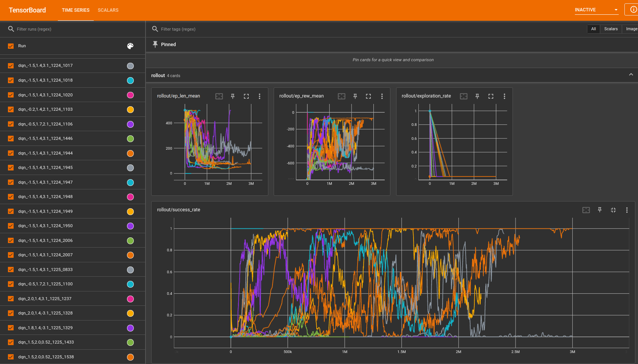This screenshot has width=638, height=364.
Task: Open the run color palette settings
Action: (130, 46)
